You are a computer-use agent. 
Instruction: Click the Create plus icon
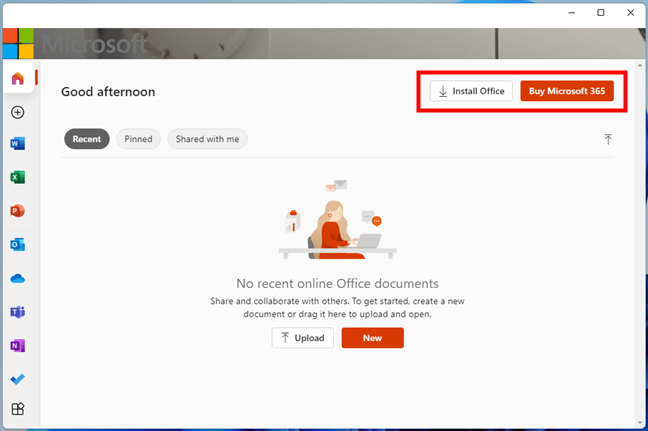[x=17, y=112]
